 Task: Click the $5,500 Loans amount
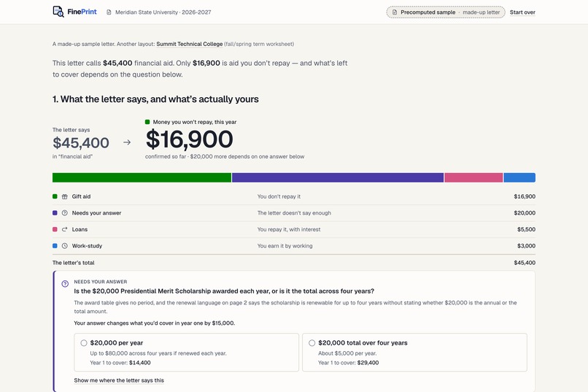click(526, 229)
